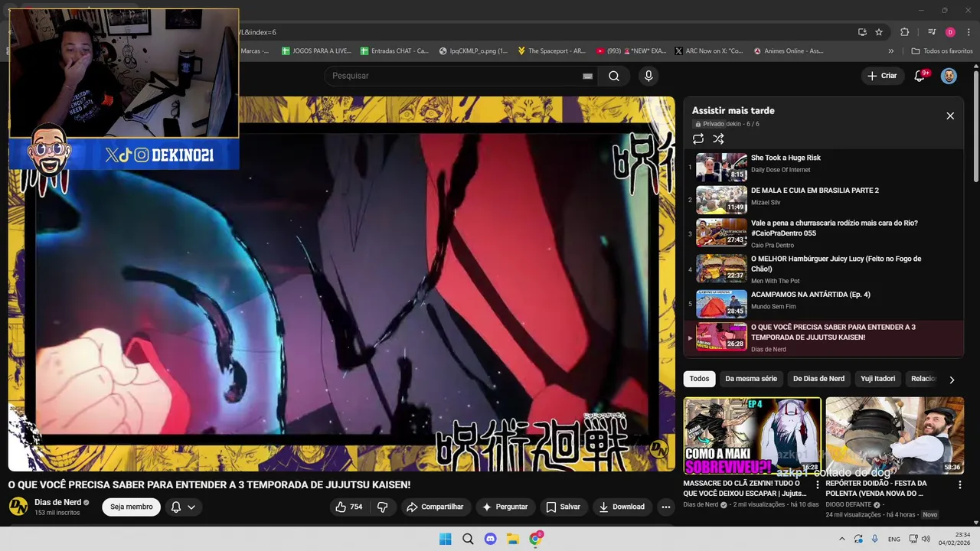Open the Chrome profile avatar
Image resolution: width=980 pixels, height=551 pixels.
[950, 32]
